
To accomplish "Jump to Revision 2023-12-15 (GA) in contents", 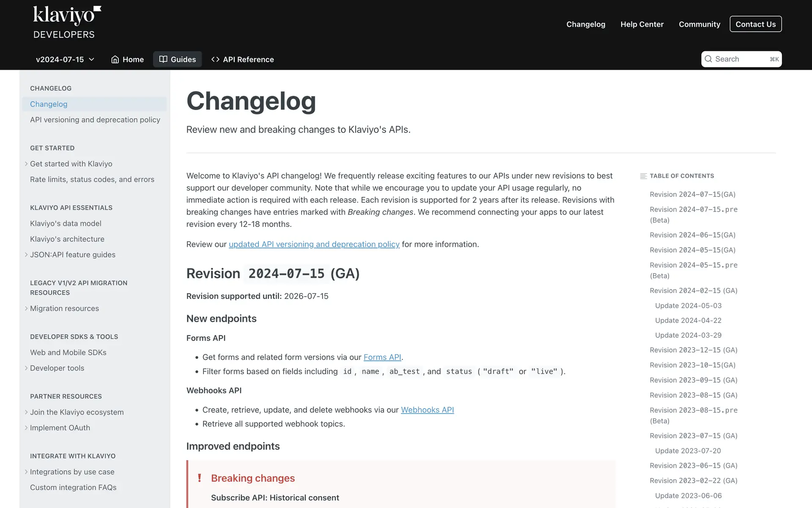I will (693, 350).
